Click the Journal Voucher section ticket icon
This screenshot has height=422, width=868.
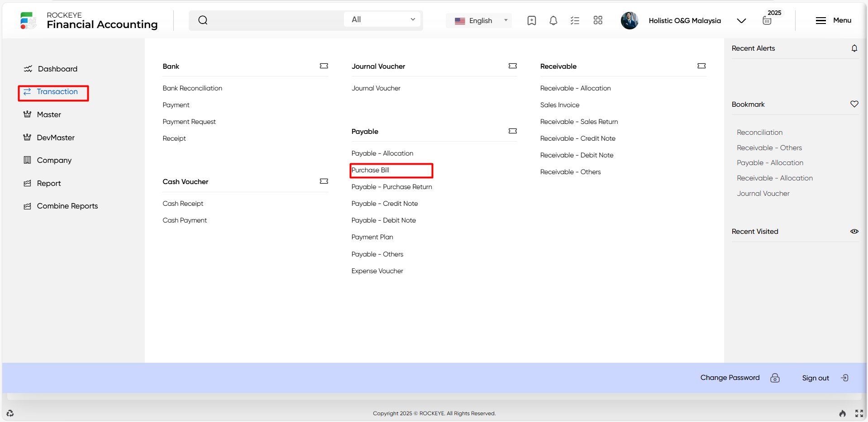coord(513,66)
